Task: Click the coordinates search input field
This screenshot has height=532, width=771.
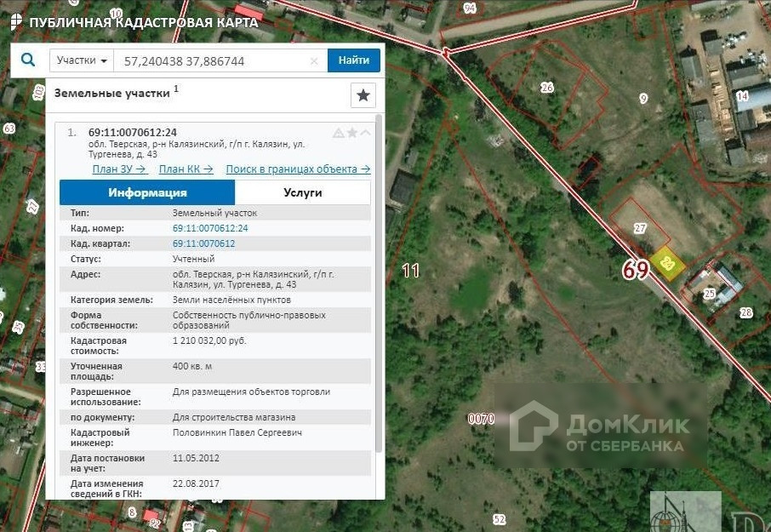Action: click(211, 61)
